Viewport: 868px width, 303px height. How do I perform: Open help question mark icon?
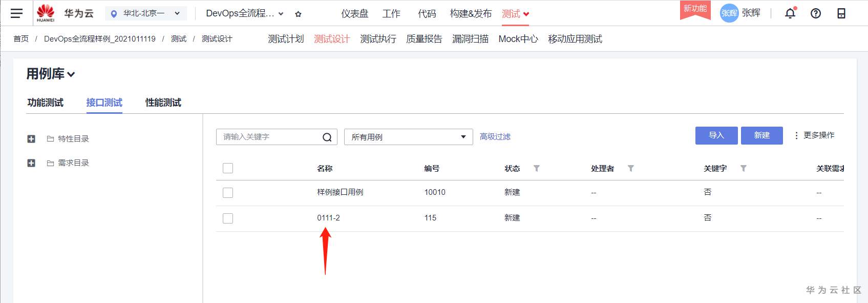[816, 13]
